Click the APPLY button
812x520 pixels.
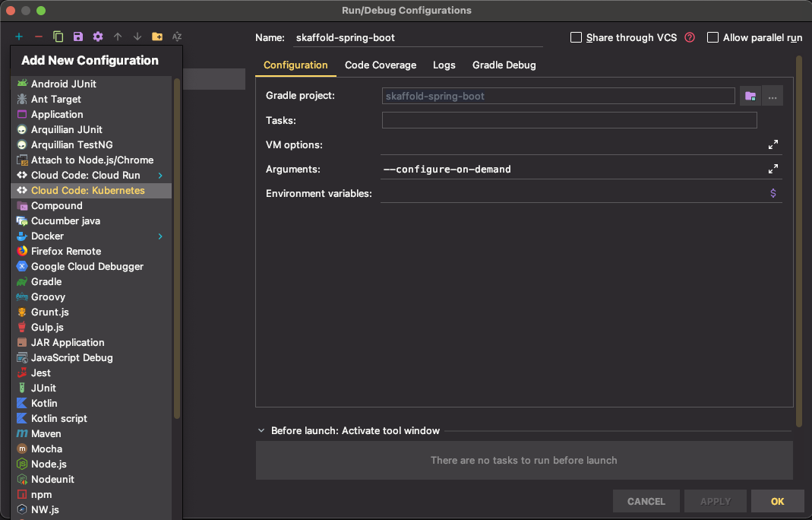point(716,501)
